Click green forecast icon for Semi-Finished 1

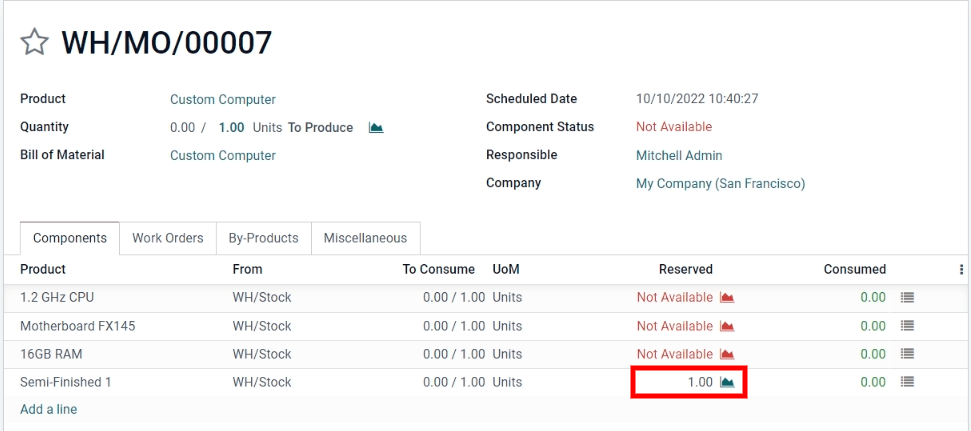coord(727,382)
